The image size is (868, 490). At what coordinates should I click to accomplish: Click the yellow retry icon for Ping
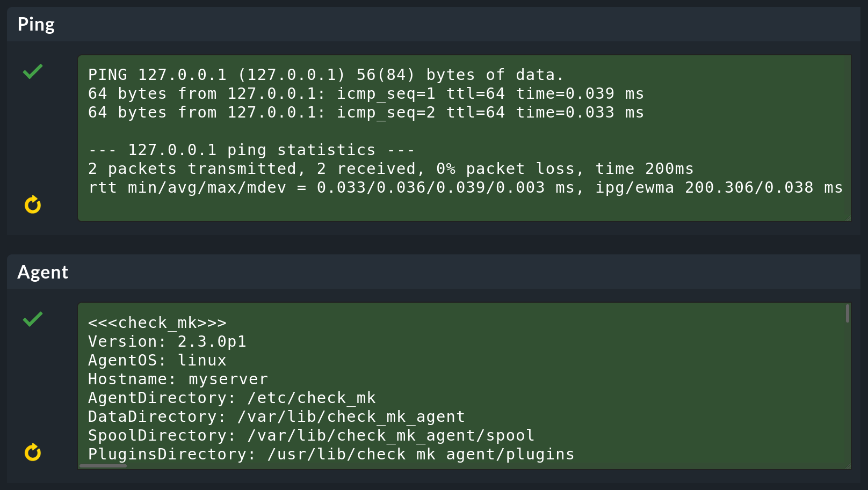[33, 204]
